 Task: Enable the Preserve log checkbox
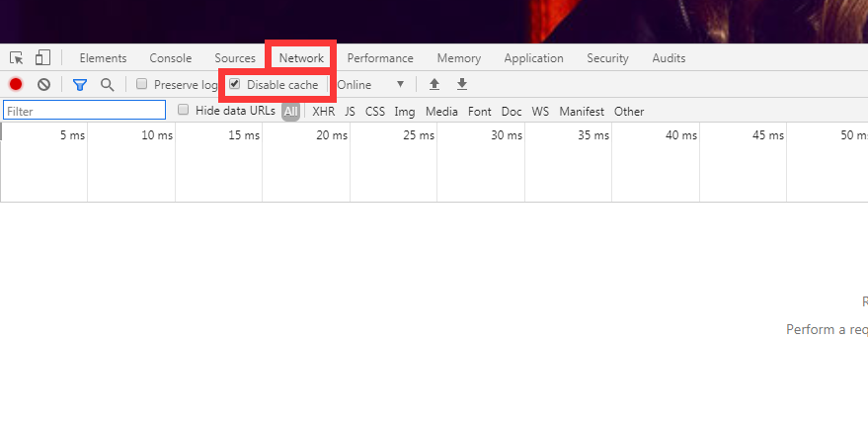142,85
